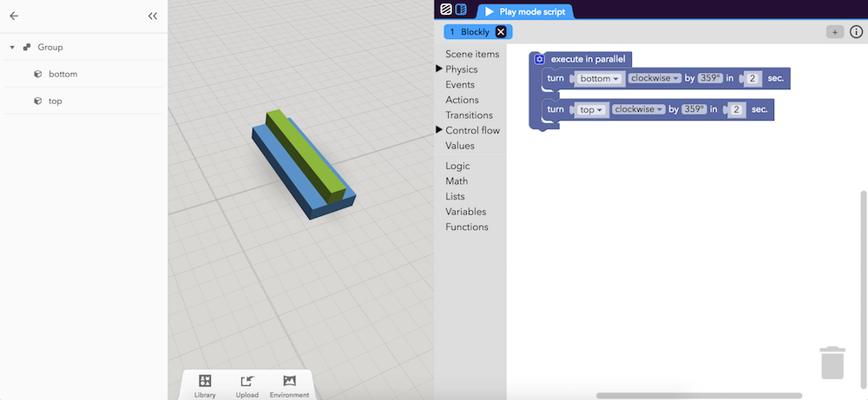
Task: Click the Group icon in the tree
Action: coord(27,47)
